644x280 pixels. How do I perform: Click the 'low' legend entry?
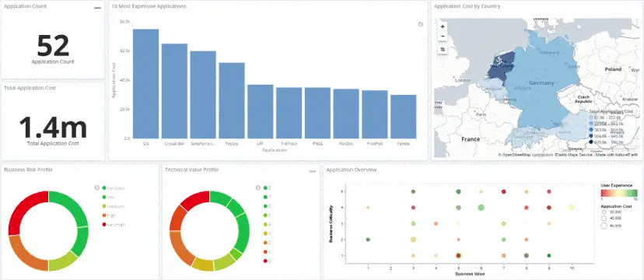[108, 197]
